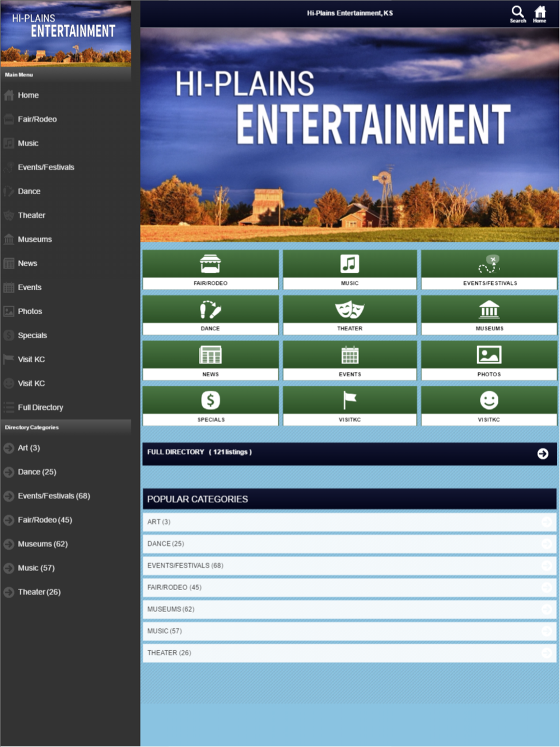Open the VisitKC smiley face tile
Image resolution: width=560 pixels, height=747 pixels.
click(x=489, y=407)
